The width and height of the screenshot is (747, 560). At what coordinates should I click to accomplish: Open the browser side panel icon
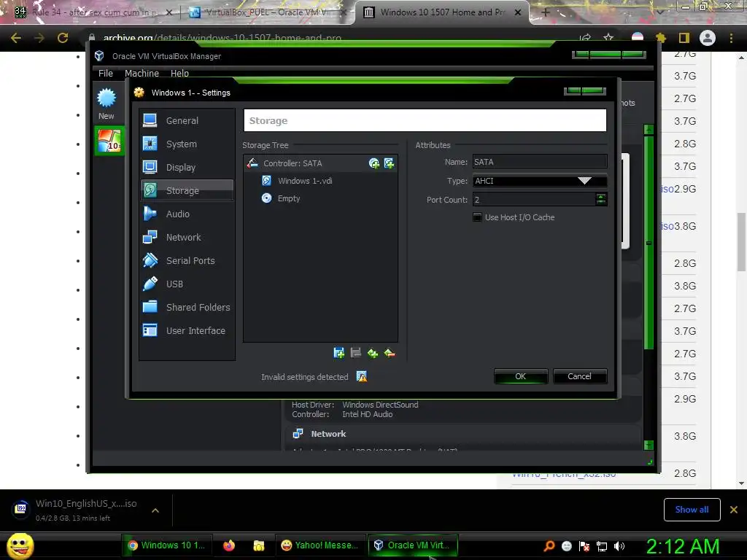(684, 38)
